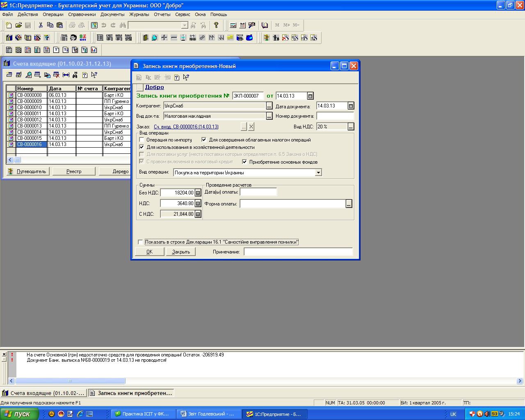Click the НАКЛ document toolbar icon

click(x=119, y=38)
